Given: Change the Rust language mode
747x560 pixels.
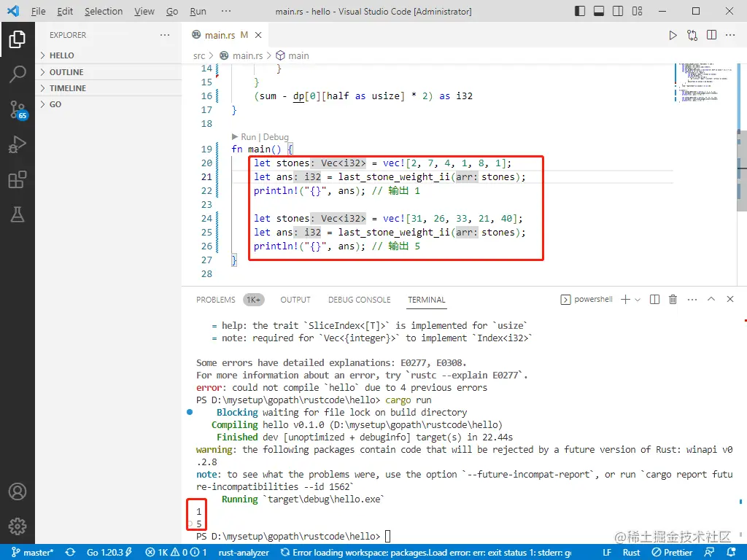Looking at the screenshot, I should pos(631,553).
